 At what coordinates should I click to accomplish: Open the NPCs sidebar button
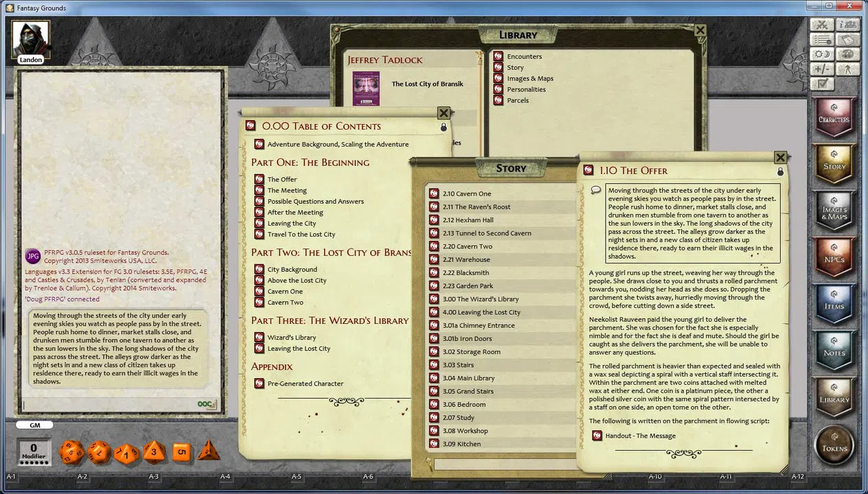click(834, 259)
